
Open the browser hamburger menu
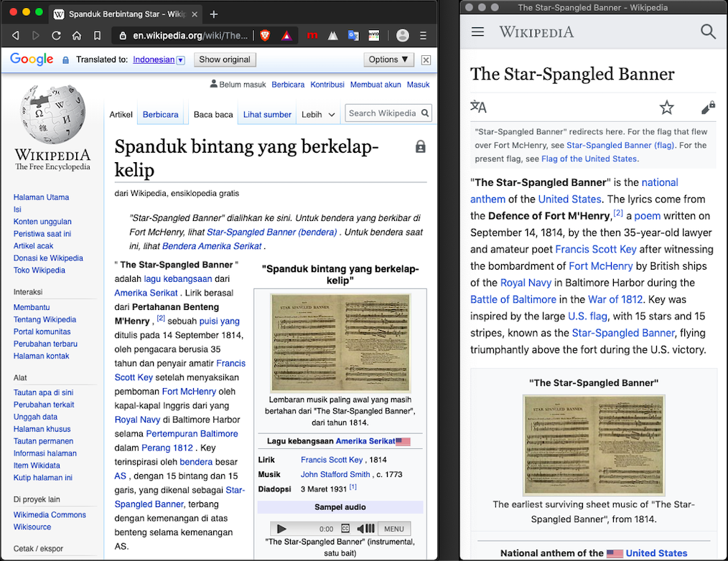[423, 35]
